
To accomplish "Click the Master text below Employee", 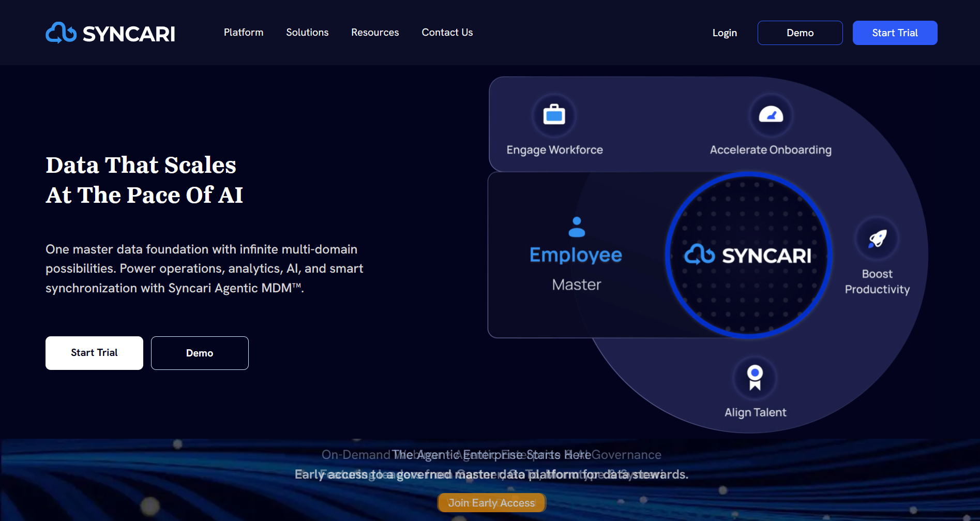I will 577,285.
